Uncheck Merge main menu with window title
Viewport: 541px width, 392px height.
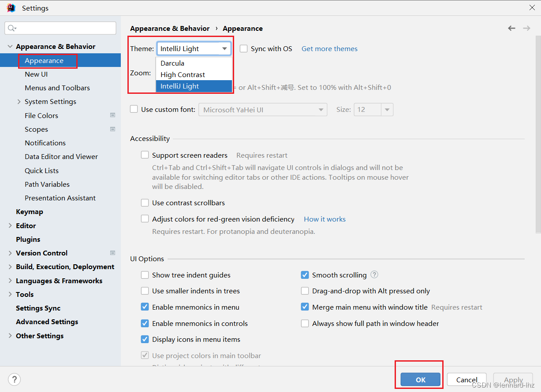[305, 307]
